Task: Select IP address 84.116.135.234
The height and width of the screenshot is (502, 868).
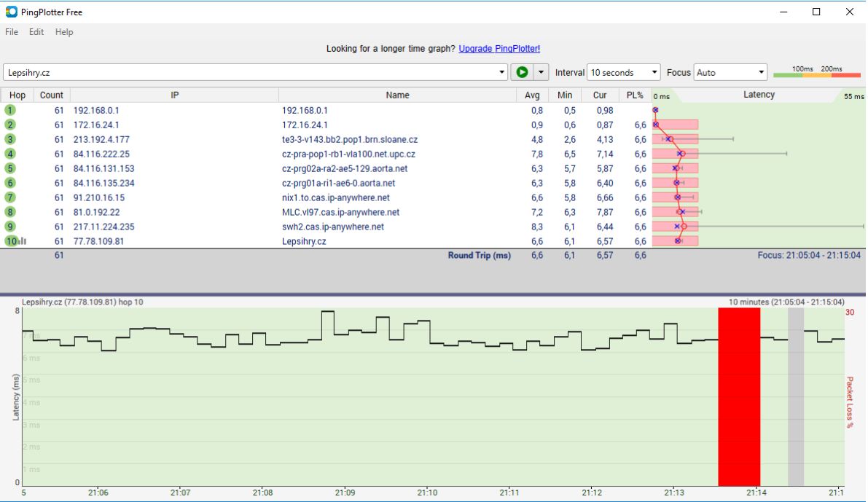Action: click(104, 183)
